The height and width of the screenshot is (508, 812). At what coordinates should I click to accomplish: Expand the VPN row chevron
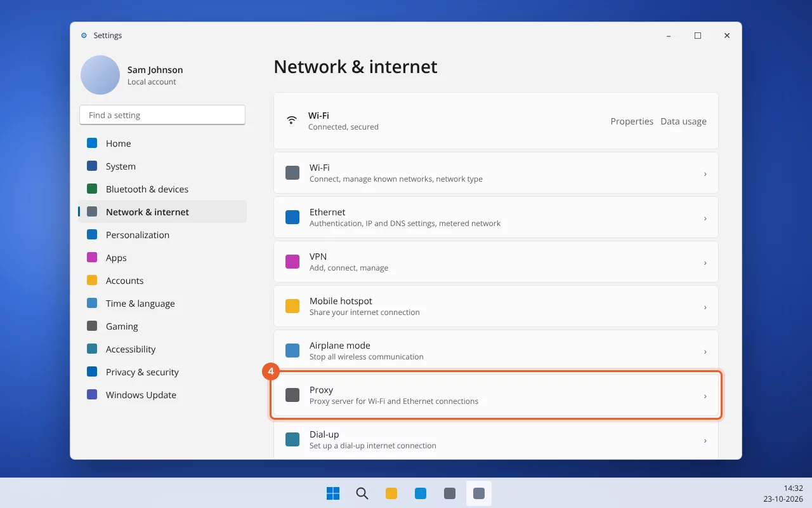click(705, 262)
